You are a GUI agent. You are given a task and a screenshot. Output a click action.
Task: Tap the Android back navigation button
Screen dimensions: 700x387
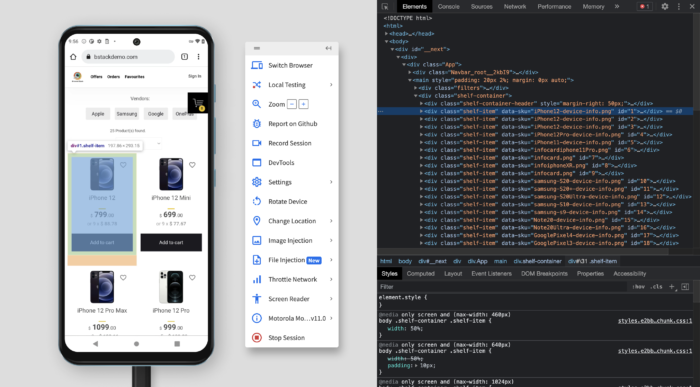95,344
